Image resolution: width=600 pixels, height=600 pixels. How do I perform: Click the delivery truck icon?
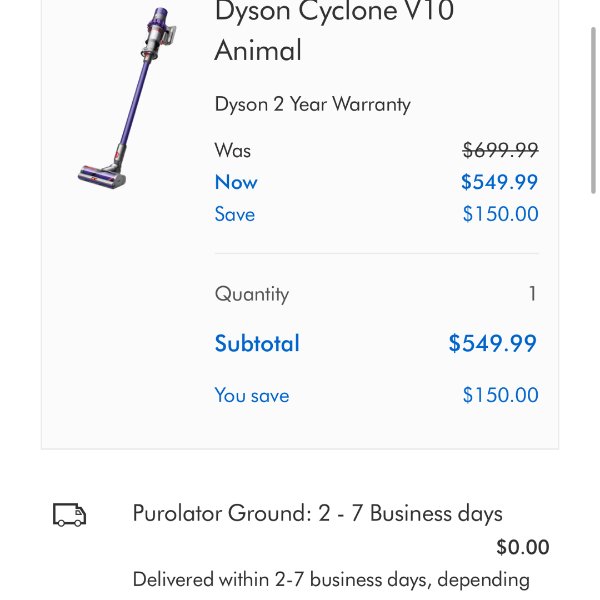[x=69, y=515]
